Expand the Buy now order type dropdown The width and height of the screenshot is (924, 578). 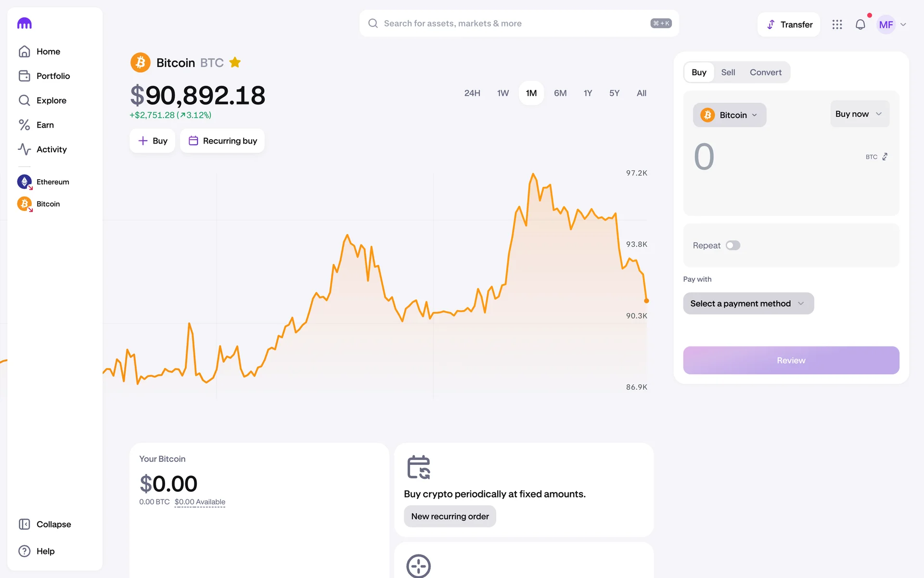coord(859,114)
